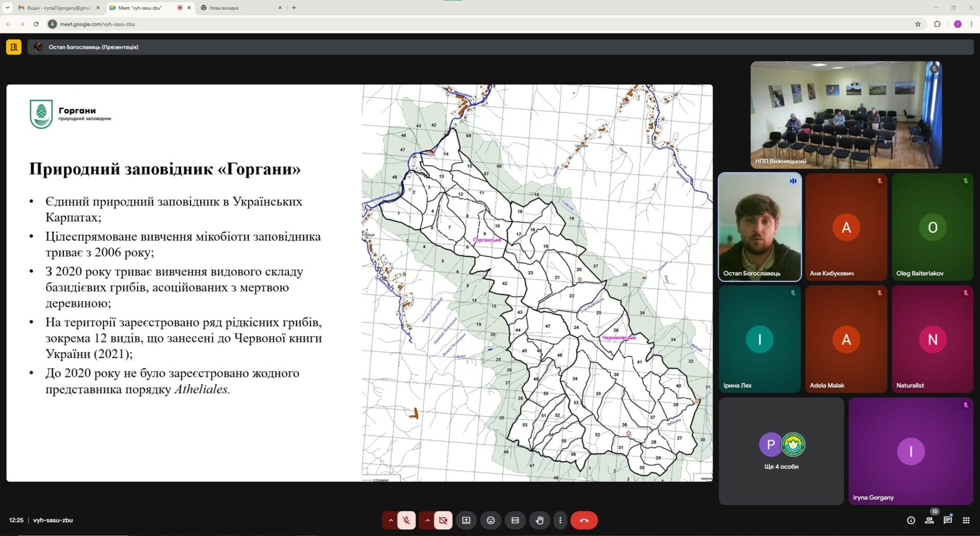
Task: Open the emoji reactions button
Action: coord(491,520)
